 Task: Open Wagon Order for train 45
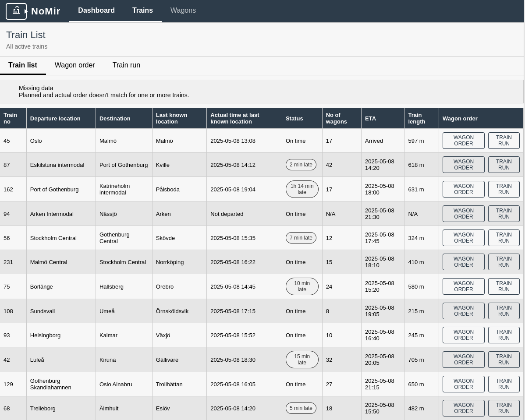pyautogui.click(x=463, y=141)
